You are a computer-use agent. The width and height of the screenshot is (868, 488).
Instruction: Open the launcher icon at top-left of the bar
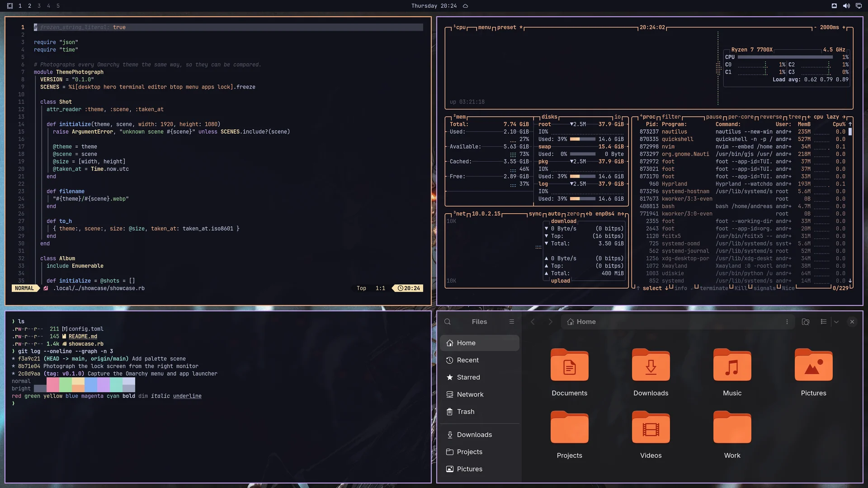(10, 6)
